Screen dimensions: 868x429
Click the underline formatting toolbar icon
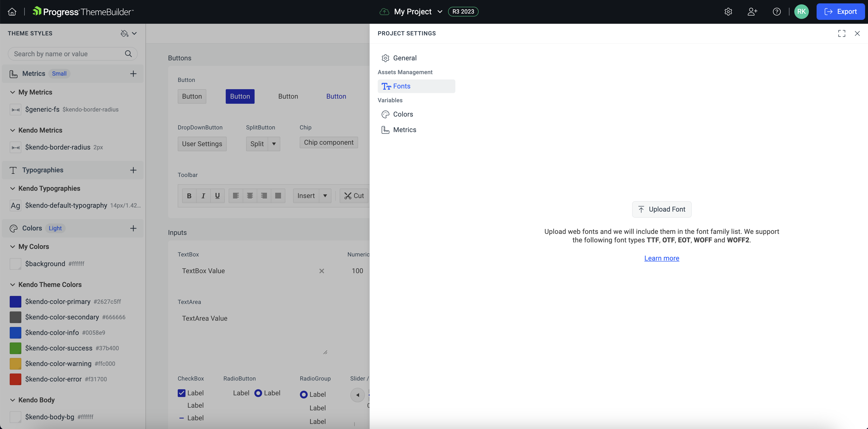217,195
